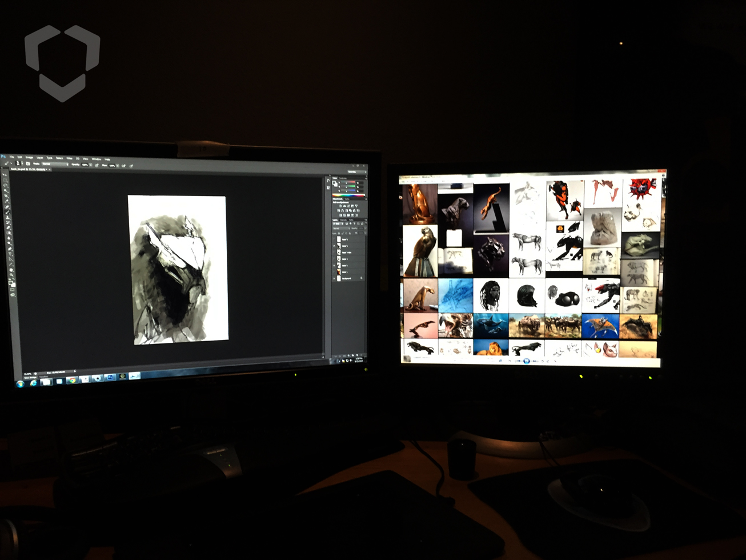Select the Layer 3 copy layer

348,253
